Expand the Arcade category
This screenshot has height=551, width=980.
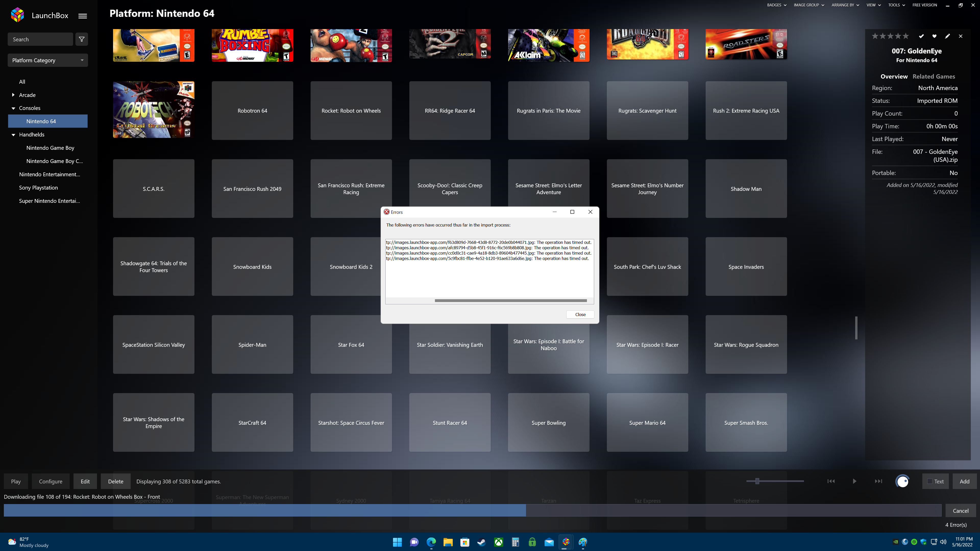pos(13,95)
